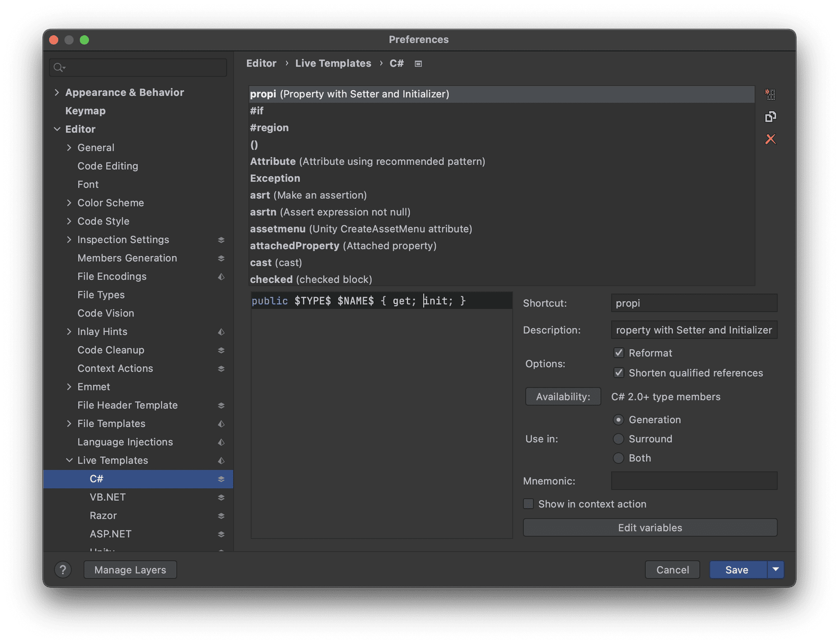Select VB.NET live templates
839x644 pixels.
tap(108, 498)
